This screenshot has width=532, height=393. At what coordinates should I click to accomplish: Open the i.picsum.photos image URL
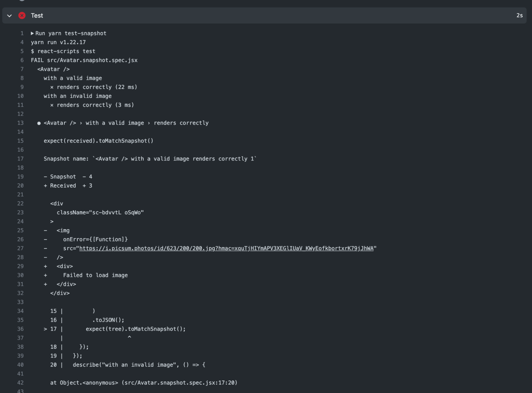click(226, 248)
